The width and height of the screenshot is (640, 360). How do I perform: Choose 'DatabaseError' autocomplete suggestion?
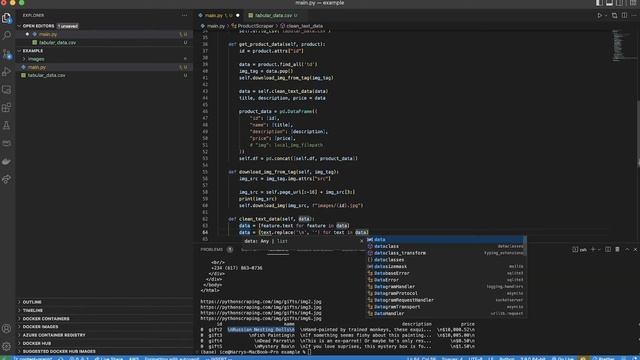pos(445,273)
